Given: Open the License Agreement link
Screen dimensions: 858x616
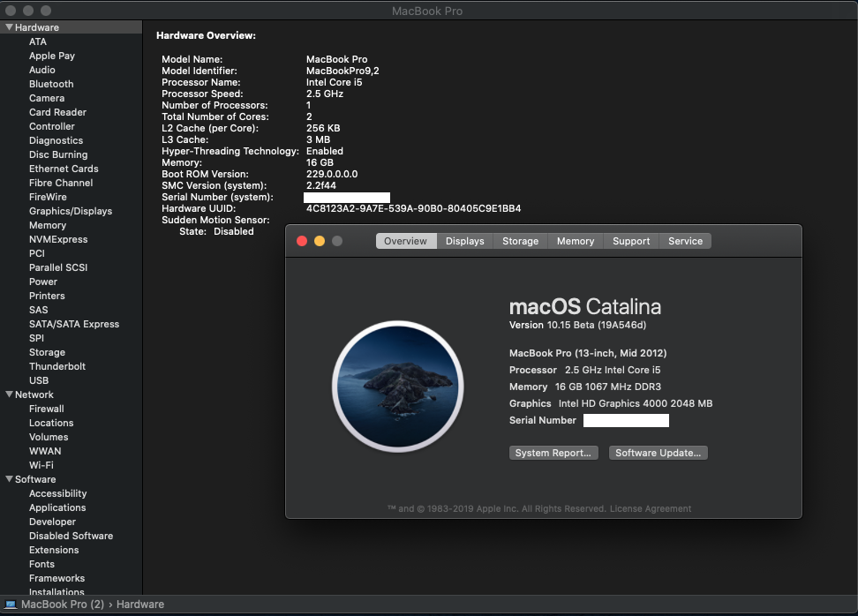Looking at the screenshot, I should coord(651,509).
